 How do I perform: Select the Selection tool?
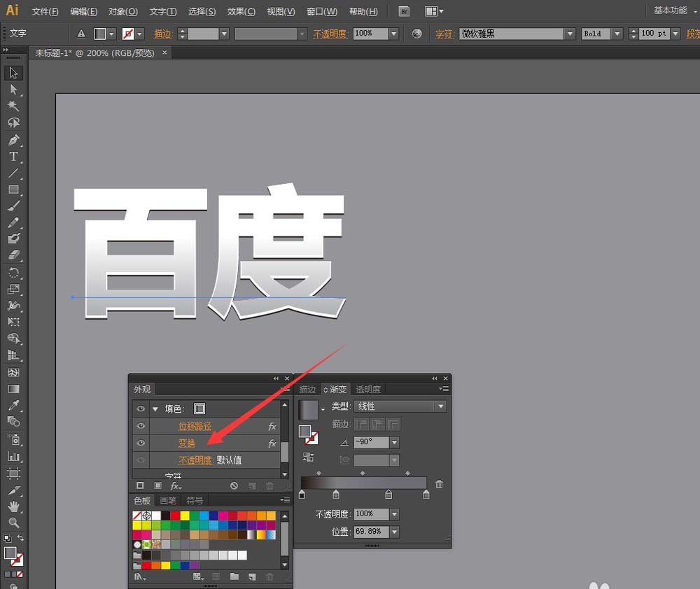[13, 73]
